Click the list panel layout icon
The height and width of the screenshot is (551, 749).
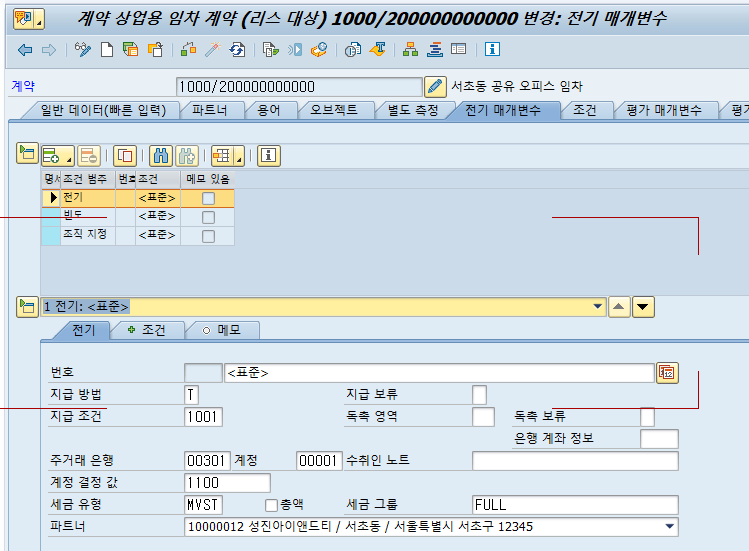tap(459, 49)
